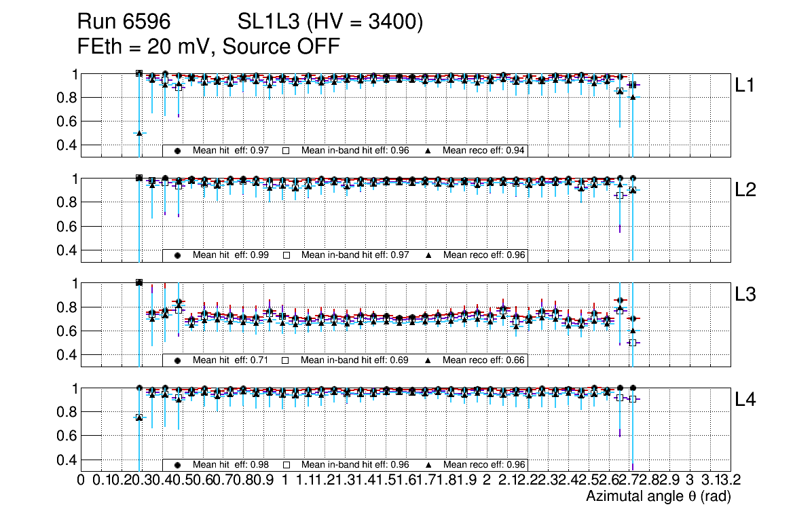The width and height of the screenshot is (812, 524).
Task: Click 'Mean hit eff: 0.71' legend text
Action: tap(231, 360)
